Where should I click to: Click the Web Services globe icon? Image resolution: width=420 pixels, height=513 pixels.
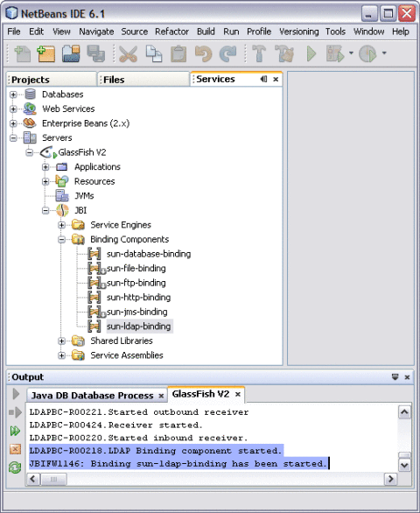point(30,109)
